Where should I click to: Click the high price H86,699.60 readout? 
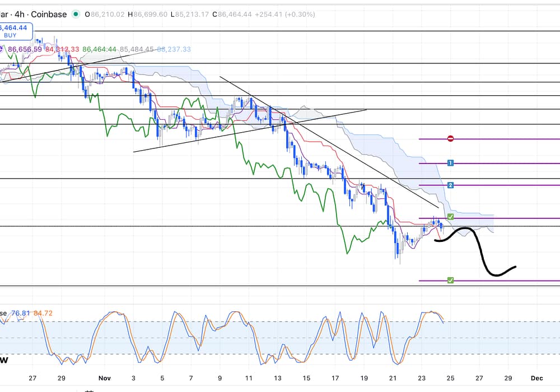tap(147, 15)
